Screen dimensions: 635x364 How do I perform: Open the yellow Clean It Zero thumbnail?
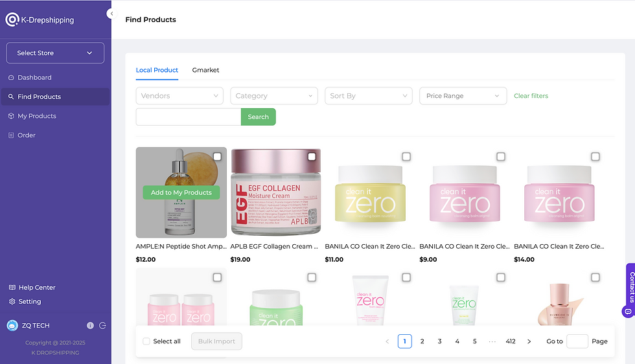pyautogui.click(x=370, y=192)
